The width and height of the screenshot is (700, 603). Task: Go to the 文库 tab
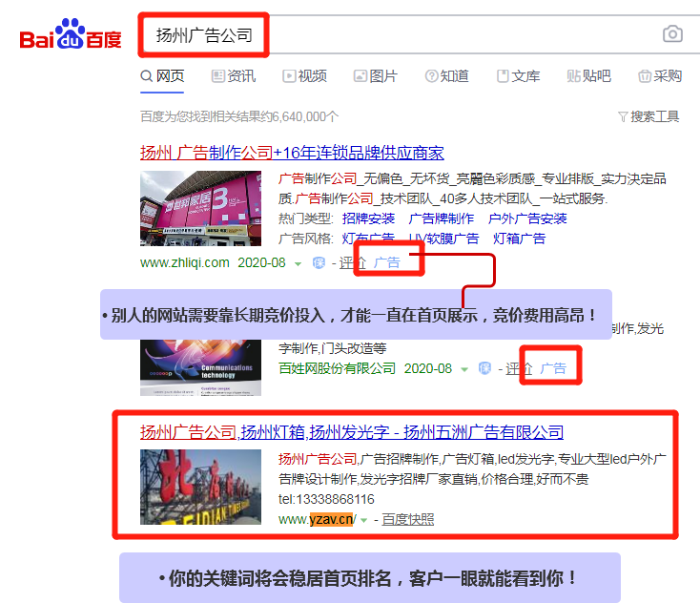point(518,76)
